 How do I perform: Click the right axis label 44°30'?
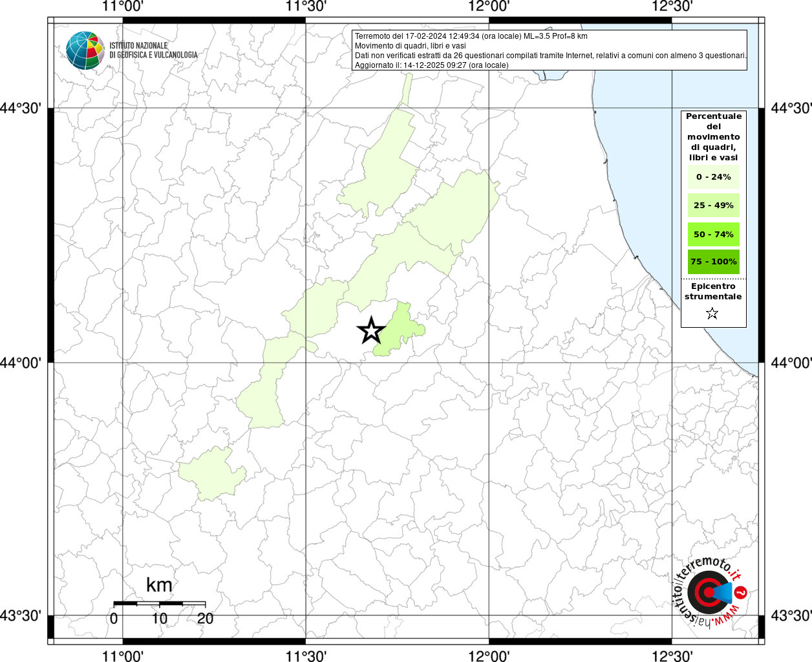pos(791,109)
